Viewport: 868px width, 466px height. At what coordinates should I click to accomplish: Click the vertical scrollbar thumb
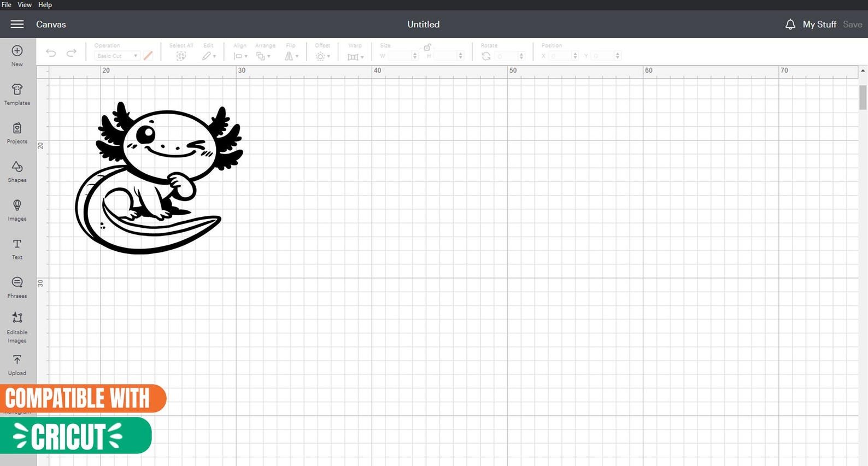pyautogui.click(x=863, y=97)
